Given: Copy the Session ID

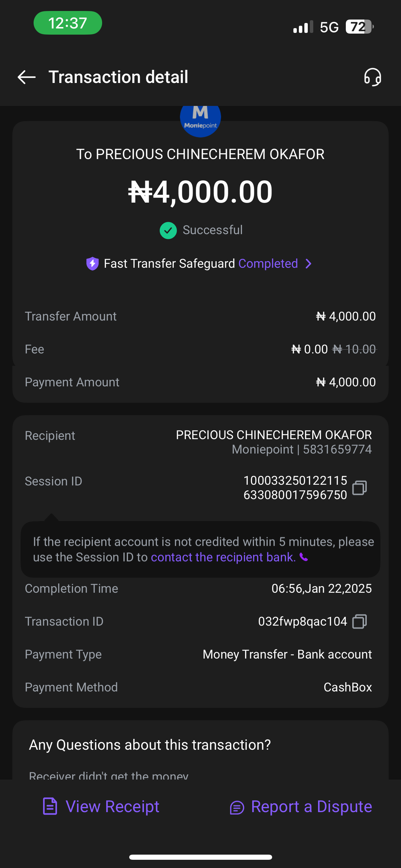Looking at the screenshot, I should pyautogui.click(x=360, y=487).
